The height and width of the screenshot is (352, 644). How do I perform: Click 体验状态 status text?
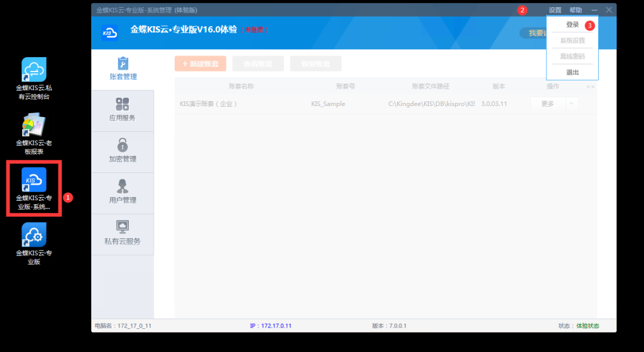pyautogui.click(x=588, y=326)
